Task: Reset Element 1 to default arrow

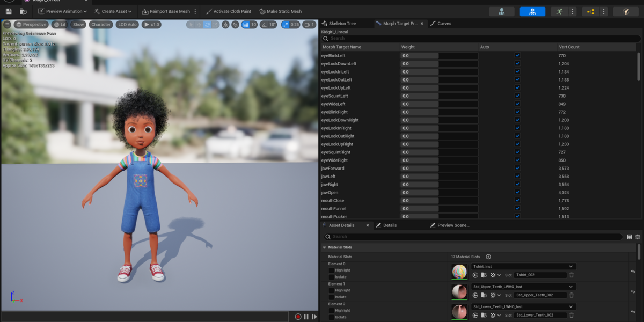Action: click(633, 291)
